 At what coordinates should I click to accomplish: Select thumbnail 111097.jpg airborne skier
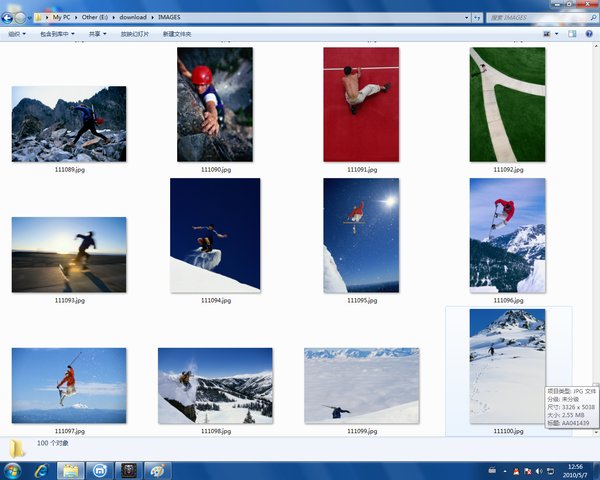(x=69, y=385)
